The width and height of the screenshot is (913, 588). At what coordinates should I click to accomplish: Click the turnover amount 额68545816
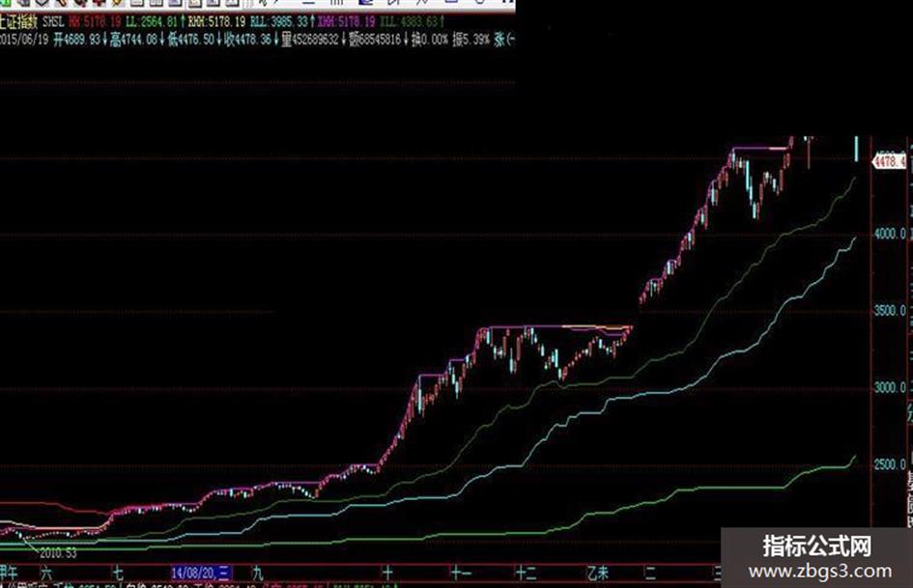pyautogui.click(x=375, y=41)
